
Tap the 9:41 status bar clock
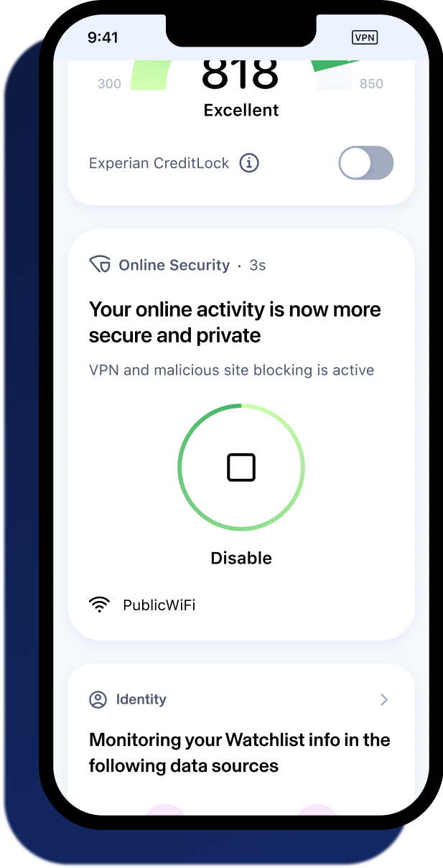pyautogui.click(x=103, y=37)
